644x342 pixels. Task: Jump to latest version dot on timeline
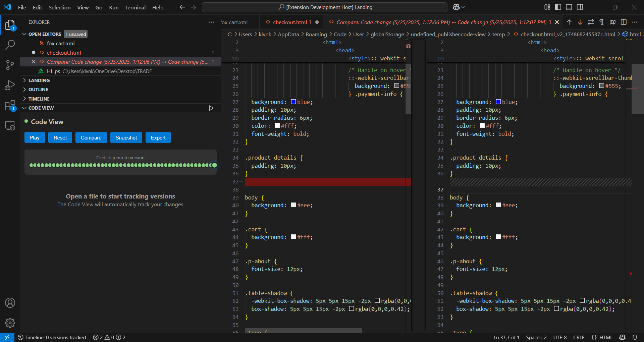point(214,165)
